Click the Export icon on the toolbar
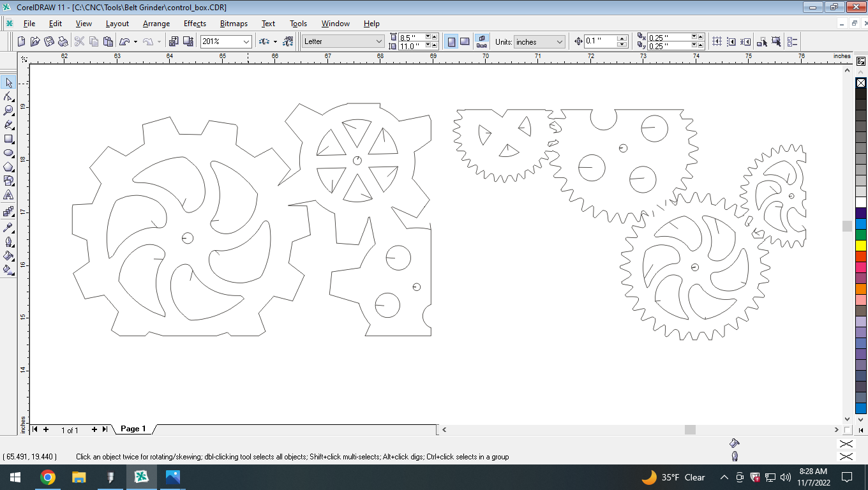The width and height of the screenshot is (868, 490). (188, 41)
